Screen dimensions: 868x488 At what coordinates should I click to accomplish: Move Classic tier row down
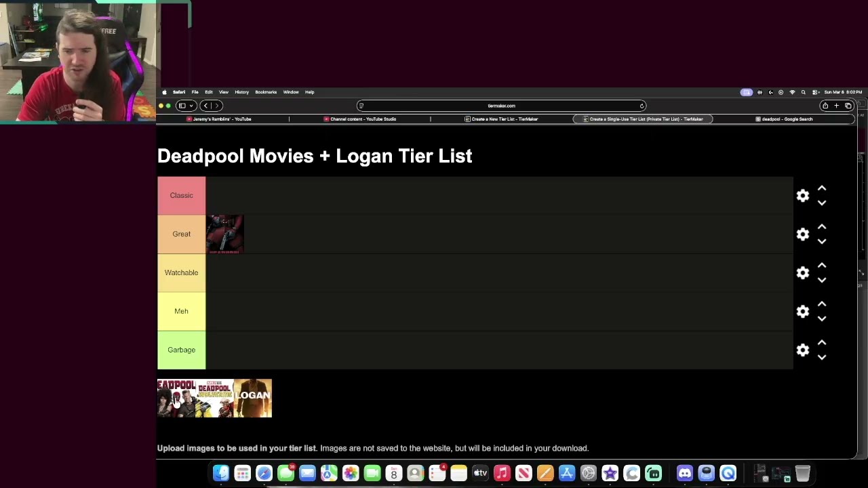[822, 203]
